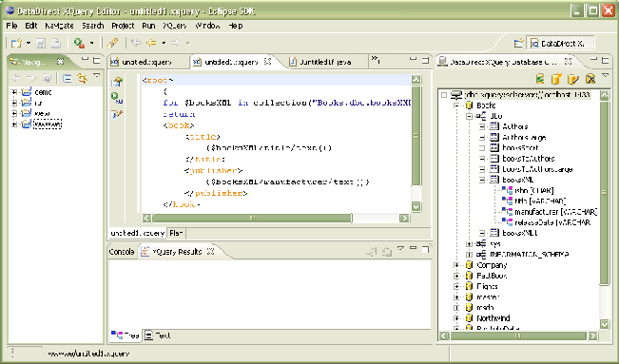Image resolution: width=619 pixels, height=364 pixels.
Task: Open the Navigator view menu triangle
Action: (x=97, y=75)
